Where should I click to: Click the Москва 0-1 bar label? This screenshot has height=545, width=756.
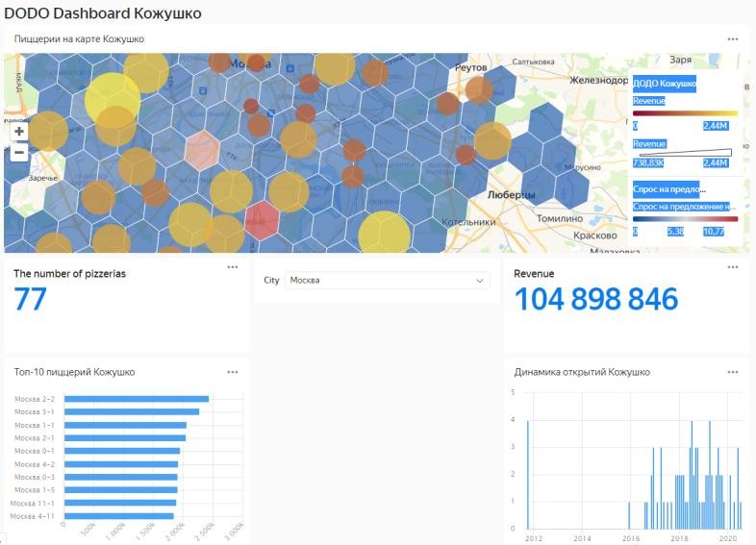[35, 451]
